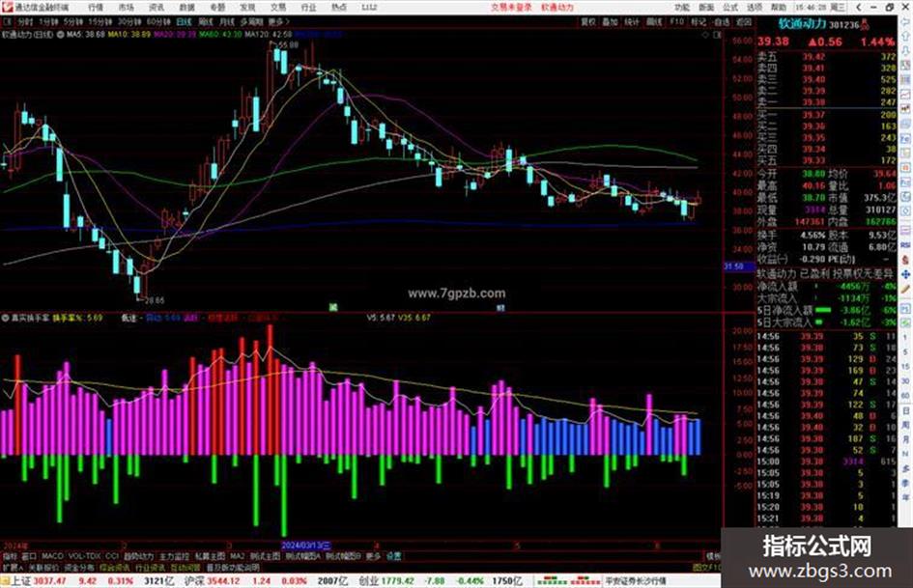Open the 交易 menu

tap(278, 7)
